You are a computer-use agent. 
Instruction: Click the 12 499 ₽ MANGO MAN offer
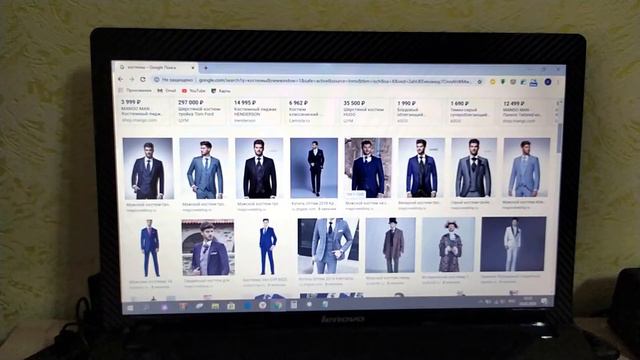pyautogui.click(x=524, y=112)
